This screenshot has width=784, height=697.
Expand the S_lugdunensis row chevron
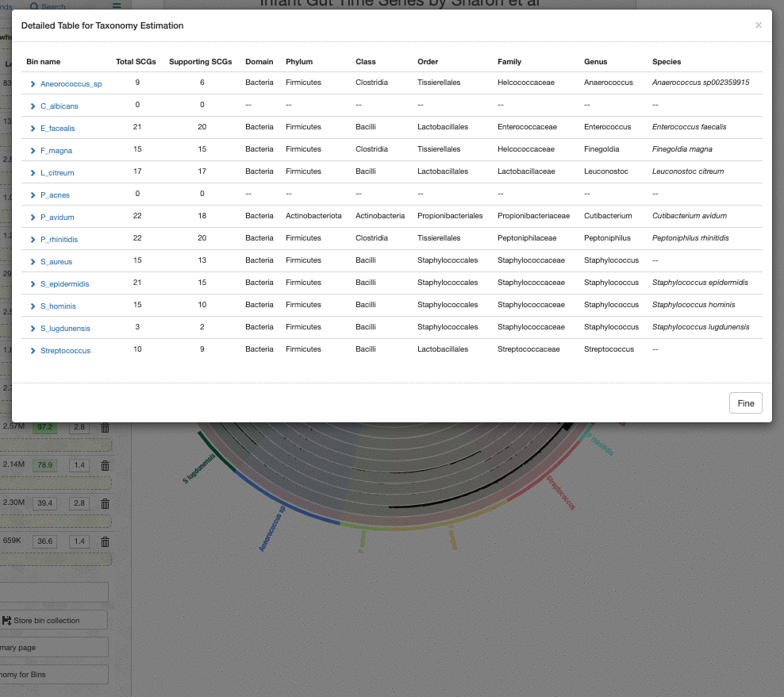pyautogui.click(x=33, y=329)
